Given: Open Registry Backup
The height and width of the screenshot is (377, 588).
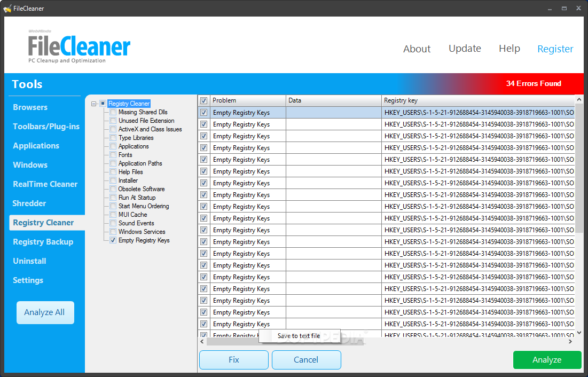Looking at the screenshot, I should pyautogui.click(x=43, y=242).
